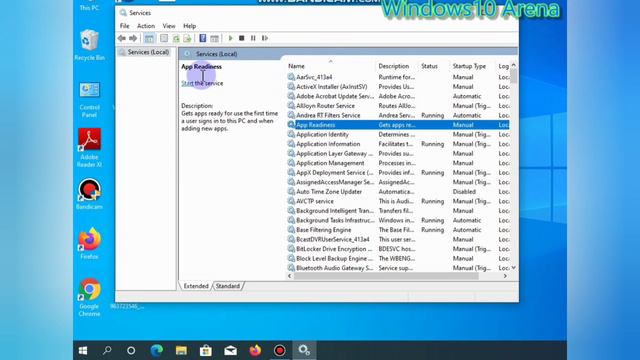Click the vertical scrollbar up arrow
640x360 pixels.
pyautogui.click(x=513, y=65)
